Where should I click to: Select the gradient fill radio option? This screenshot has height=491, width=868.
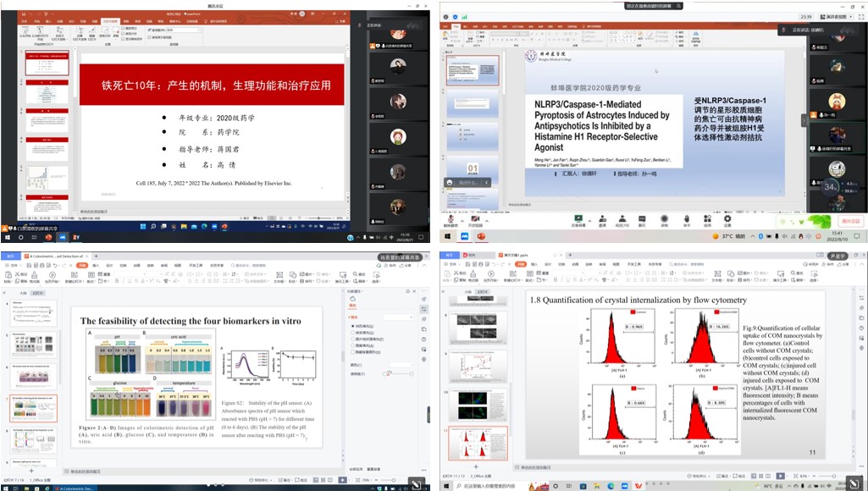(352, 333)
